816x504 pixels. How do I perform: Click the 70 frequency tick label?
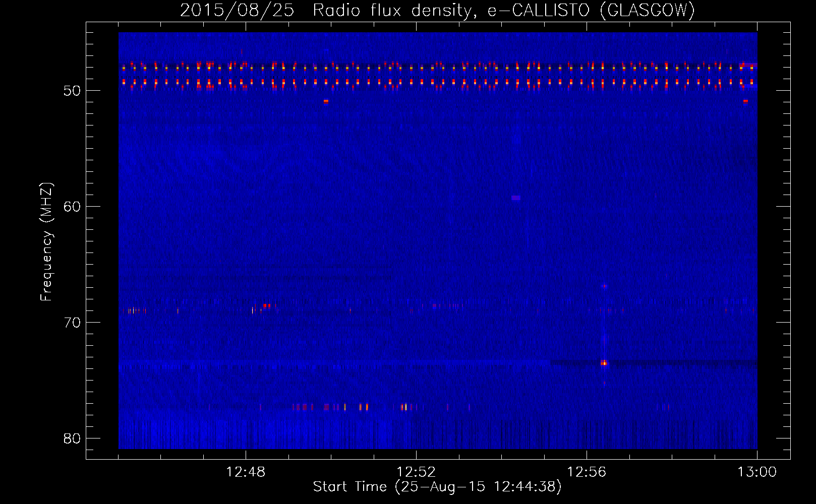[x=72, y=323]
